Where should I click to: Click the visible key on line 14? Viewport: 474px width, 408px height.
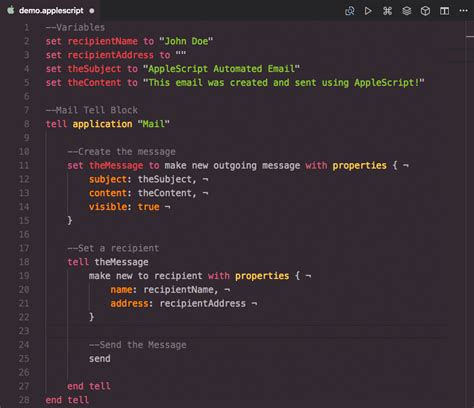108,207
